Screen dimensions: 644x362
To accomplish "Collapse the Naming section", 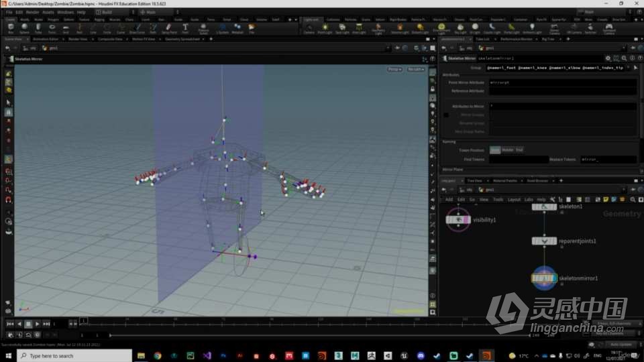I will coord(449,141).
